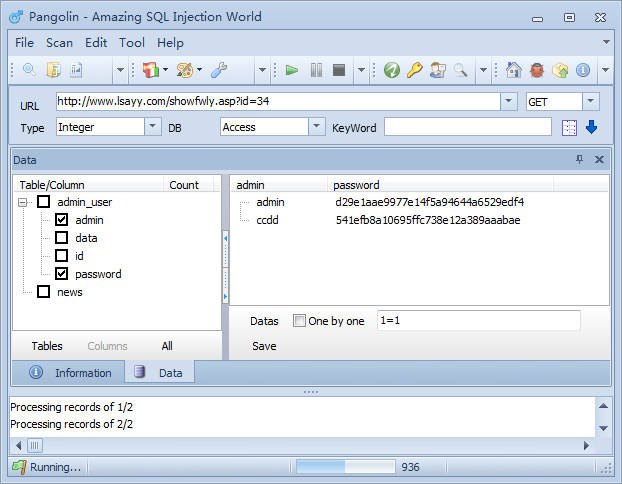The height and width of the screenshot is (484, 622).
Task: Toggle the admin_user table checkbox
Action: pos(44,202)
